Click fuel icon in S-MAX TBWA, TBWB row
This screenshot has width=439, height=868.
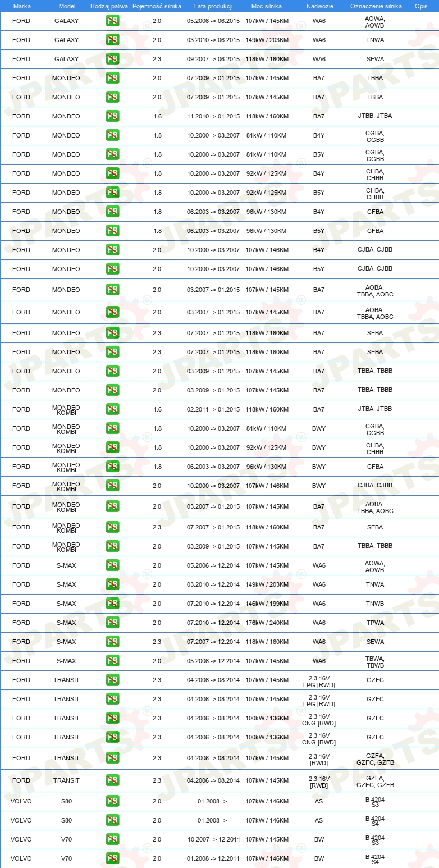[x=113, y=661]
